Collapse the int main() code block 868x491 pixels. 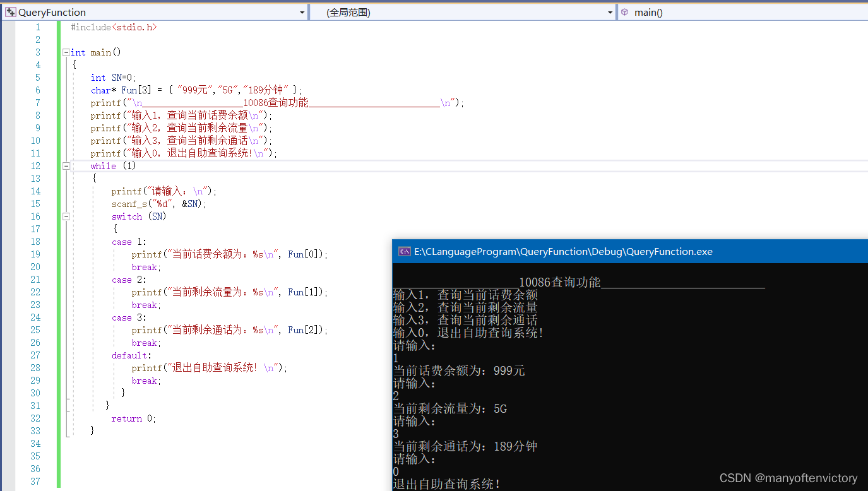point(66,52)
